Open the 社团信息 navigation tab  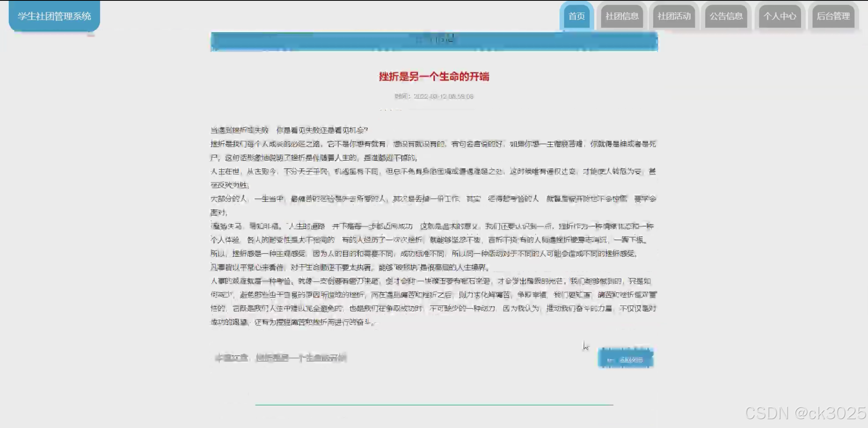(622, 16)
